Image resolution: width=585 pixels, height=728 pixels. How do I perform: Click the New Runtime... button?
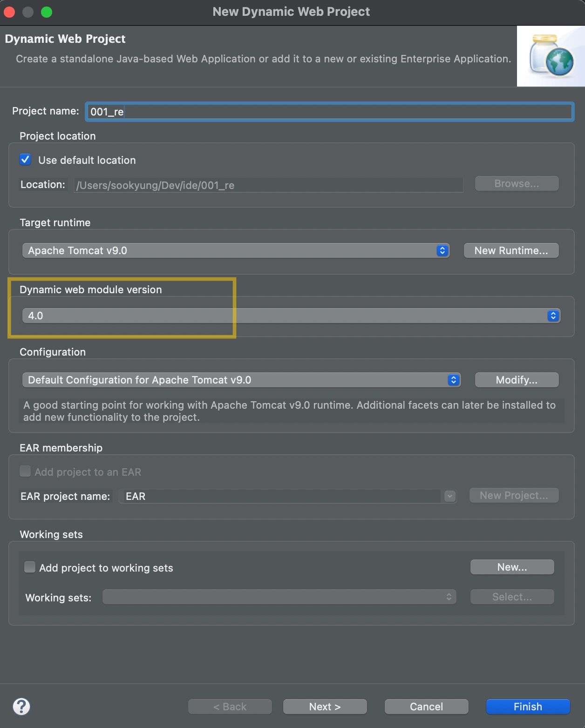pyautogui.click(x=511, y=250)
